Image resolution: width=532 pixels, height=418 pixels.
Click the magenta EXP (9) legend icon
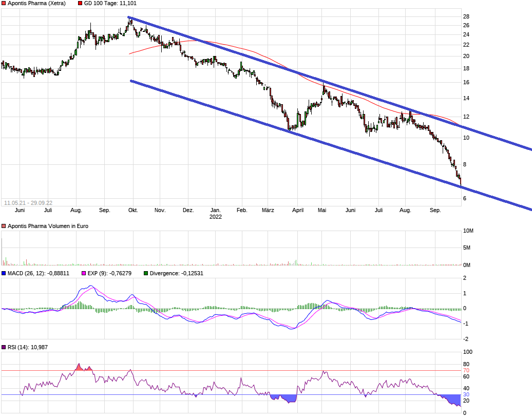click(x=84, y=273)
